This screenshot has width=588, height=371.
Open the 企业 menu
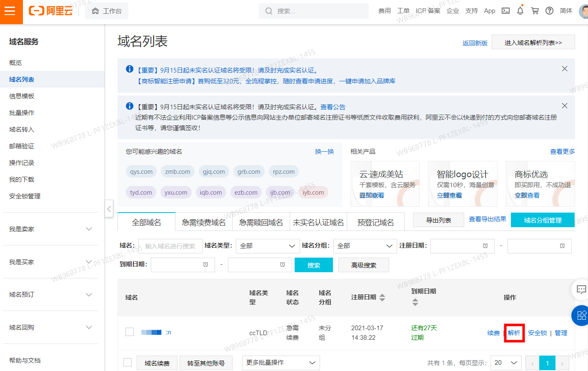point(453,11)
